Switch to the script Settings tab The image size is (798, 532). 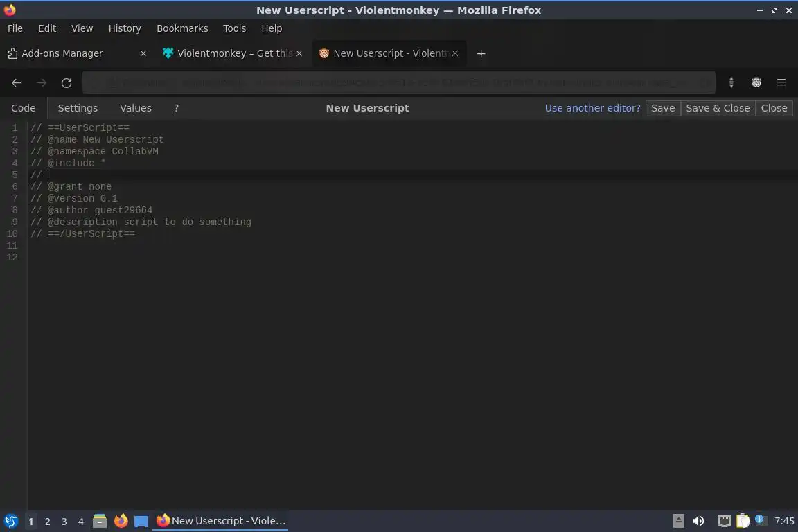[78, 108]
